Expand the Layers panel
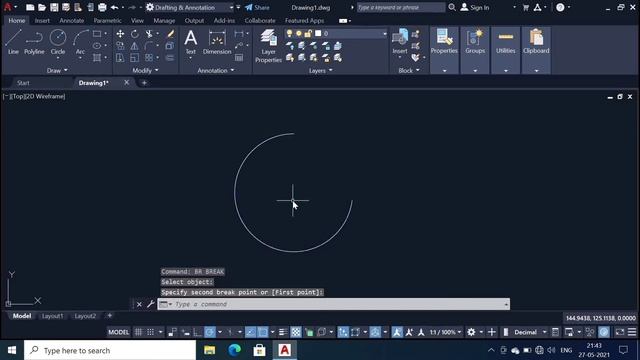 click(x=320, y=71)
